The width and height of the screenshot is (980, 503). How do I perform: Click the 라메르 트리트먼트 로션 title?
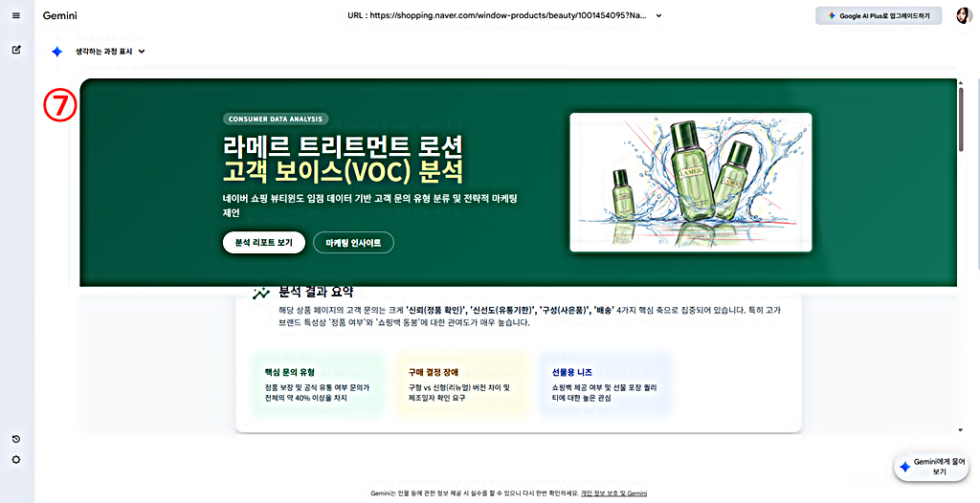(x=344, y=146)
